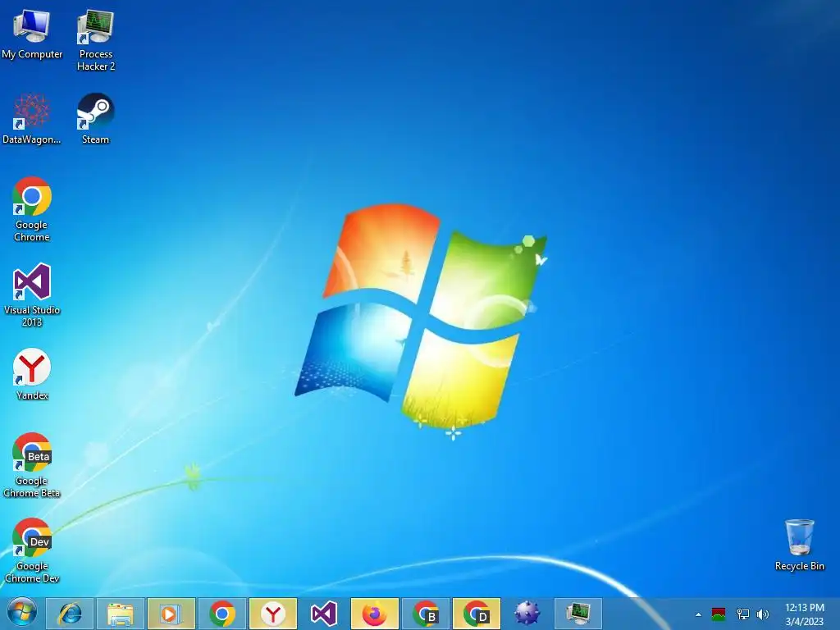Select the DataWagon desktop shortcut
The width and height of the screenshot is (840, 630).
(x=32, y=119)
